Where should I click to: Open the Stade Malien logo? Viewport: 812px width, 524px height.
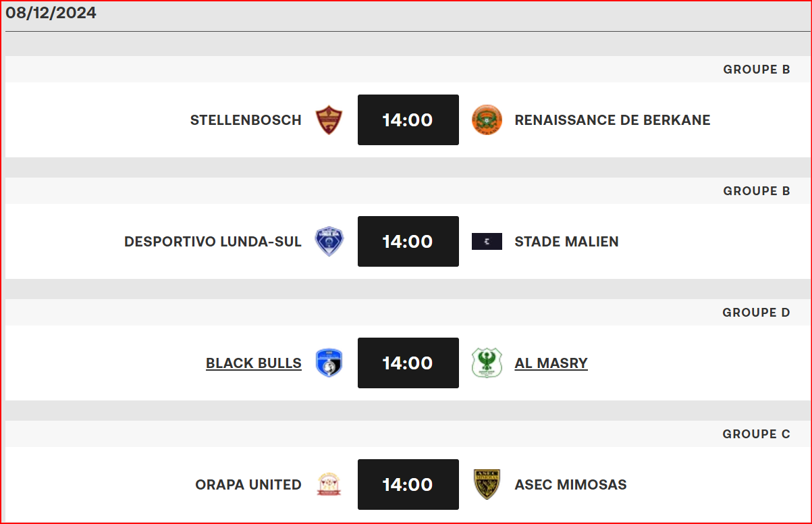[487, 241]
